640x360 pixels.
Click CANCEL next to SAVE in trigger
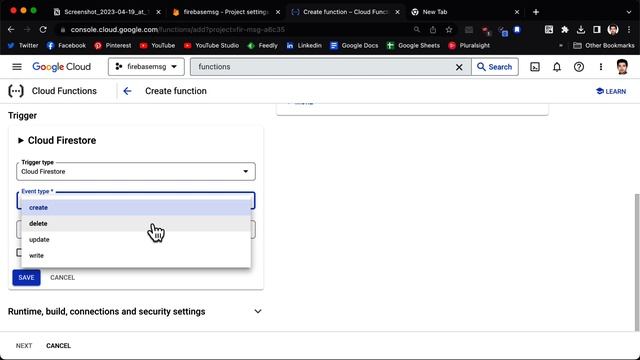tap(62, 278)
